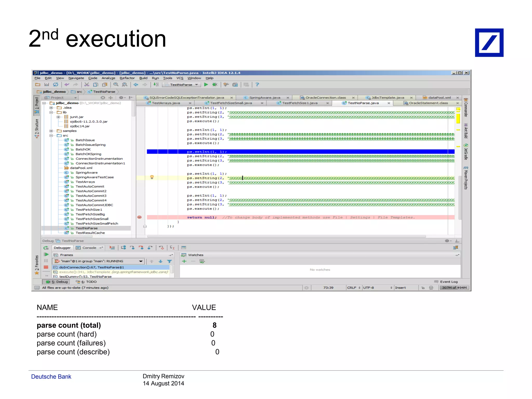Resume program with green arrow
Viewport: 532px width, 399px height.
[46, 255]
